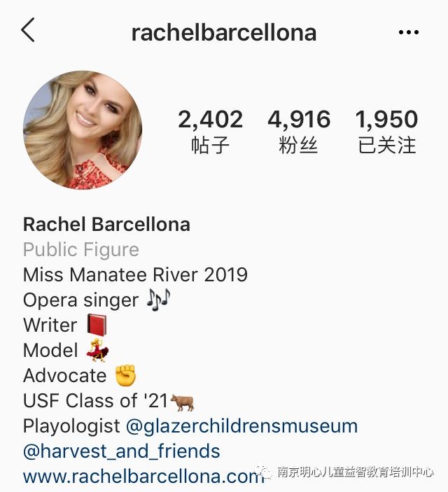The image size is (448, 492).
Task: Tap the rachelbarcellona username header
Action: [x=224, y=33]
